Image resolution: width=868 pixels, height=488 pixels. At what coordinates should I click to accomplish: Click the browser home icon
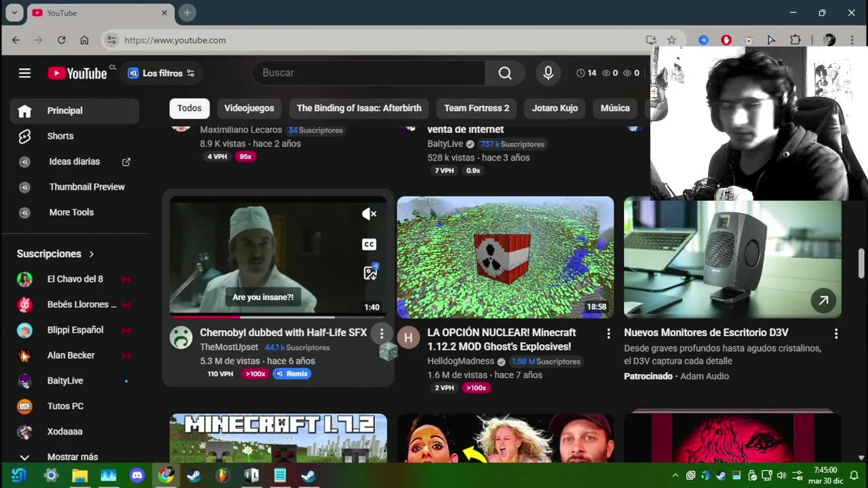click(84, 40)
